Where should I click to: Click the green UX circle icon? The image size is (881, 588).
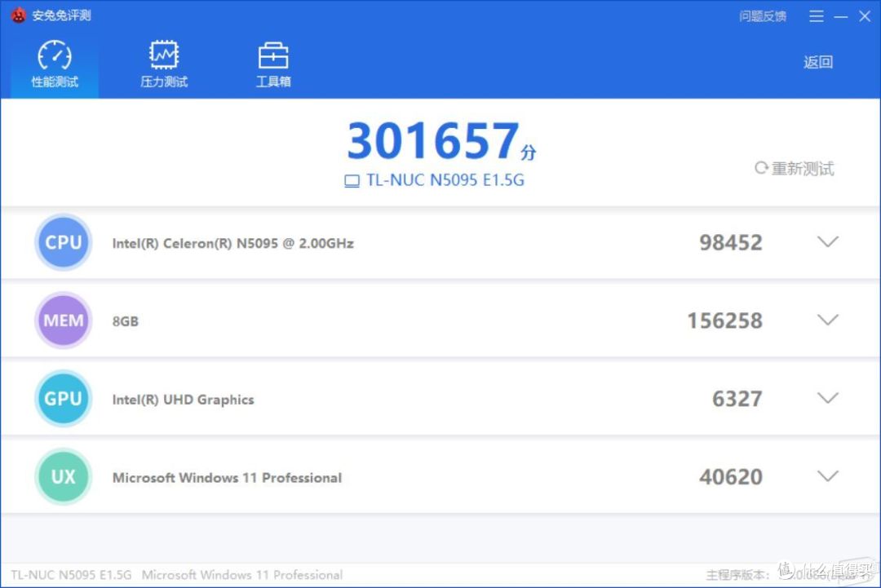(x=64, y=476)
